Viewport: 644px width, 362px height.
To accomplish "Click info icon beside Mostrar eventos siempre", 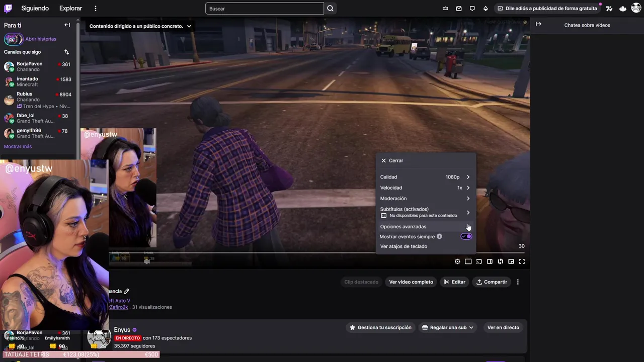I will pyautogui.click(x=439, y=236).
